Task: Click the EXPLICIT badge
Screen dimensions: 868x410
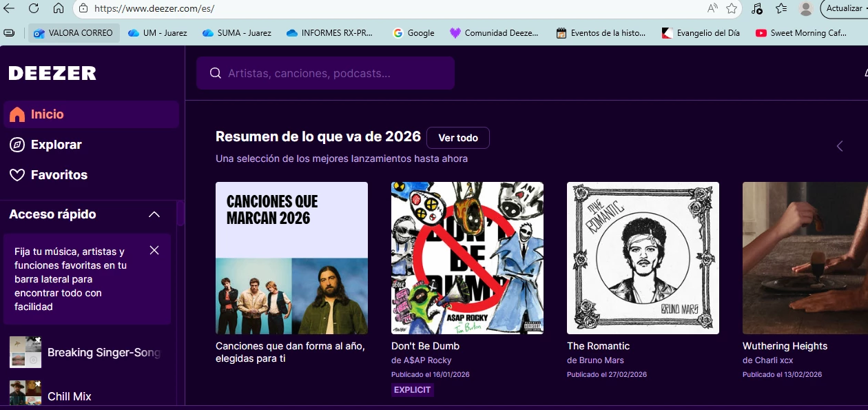Action: click(413, 390)
